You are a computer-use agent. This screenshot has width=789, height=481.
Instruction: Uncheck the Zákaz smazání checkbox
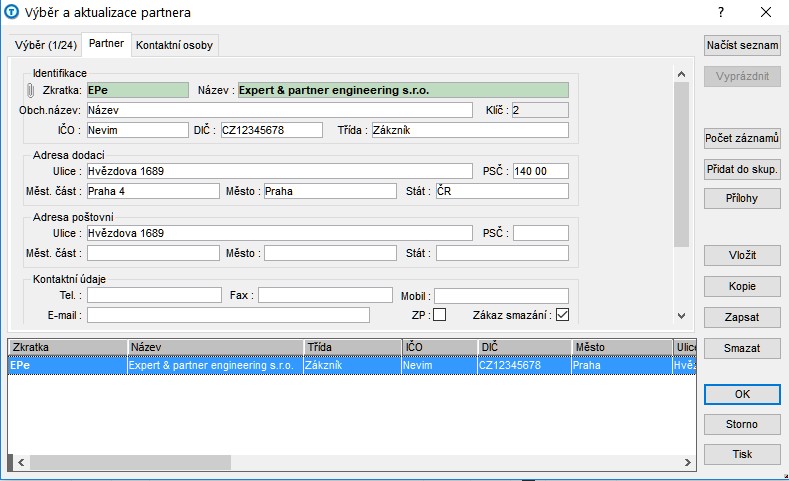(x=563, y=315)
